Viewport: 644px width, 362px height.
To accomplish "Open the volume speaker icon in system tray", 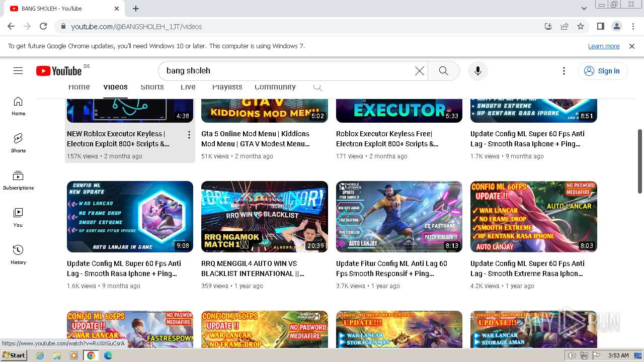I will (x=573, y=355).
